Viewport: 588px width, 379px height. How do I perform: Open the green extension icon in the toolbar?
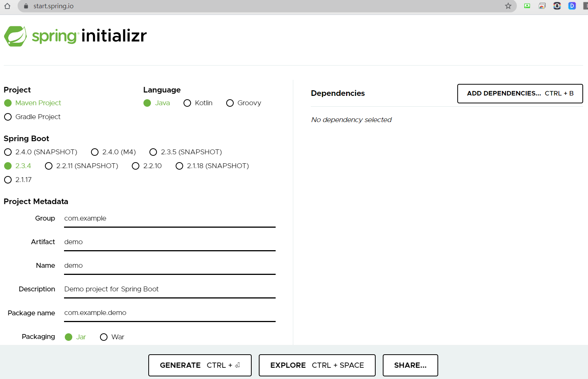tap(527, 6)
